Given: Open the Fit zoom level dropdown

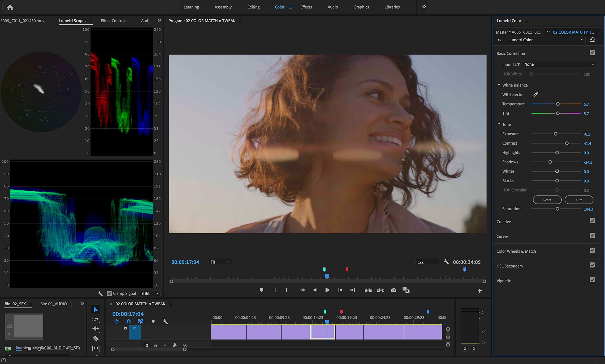Looking at the screenshot, I should (220, 262).
